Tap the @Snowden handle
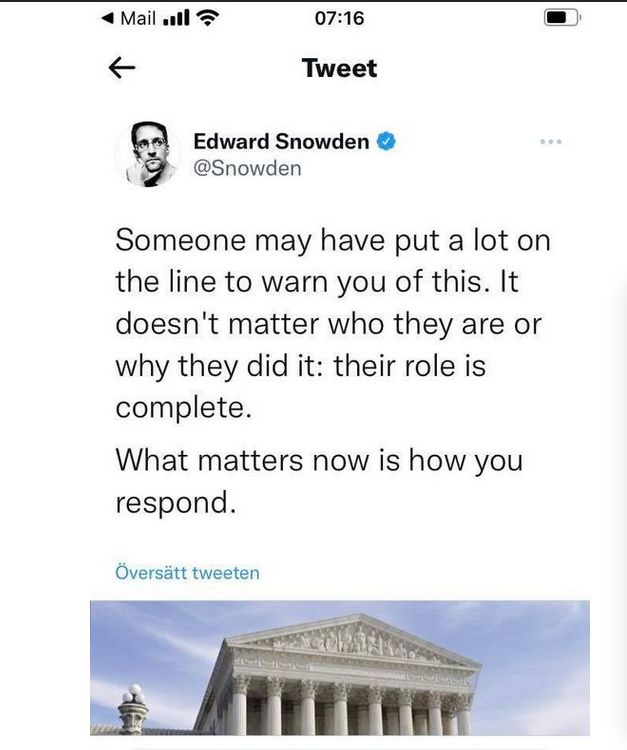 (246, 168)
